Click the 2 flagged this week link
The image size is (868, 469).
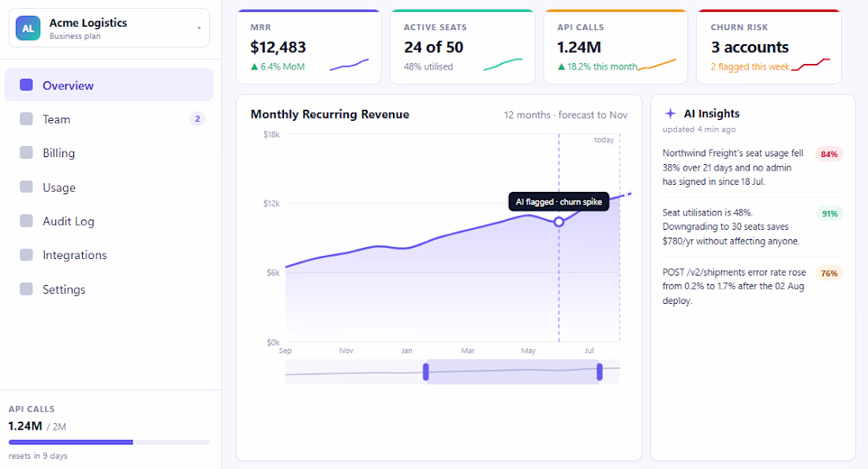[750, 66]
